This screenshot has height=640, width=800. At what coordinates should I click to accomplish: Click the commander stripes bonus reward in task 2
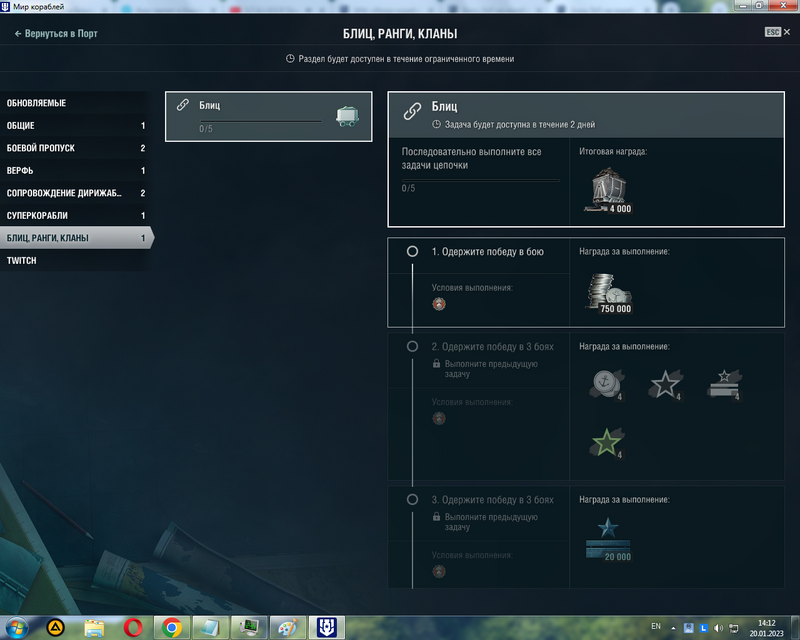point(724,384)
